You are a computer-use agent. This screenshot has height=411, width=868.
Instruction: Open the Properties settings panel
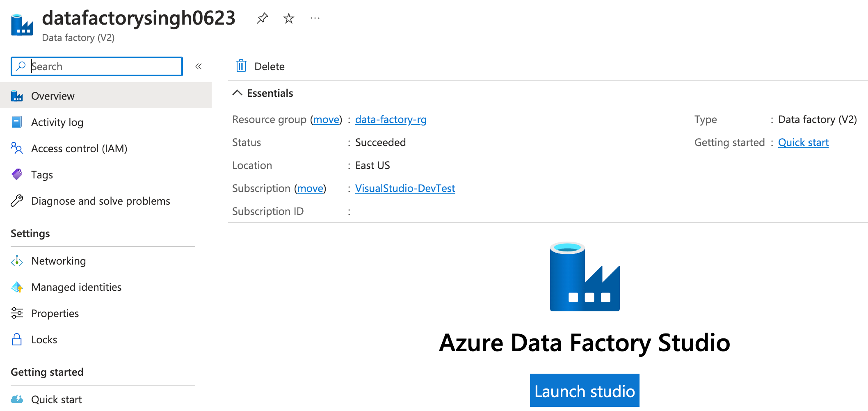pyautogui.click(x=55, y=313)
